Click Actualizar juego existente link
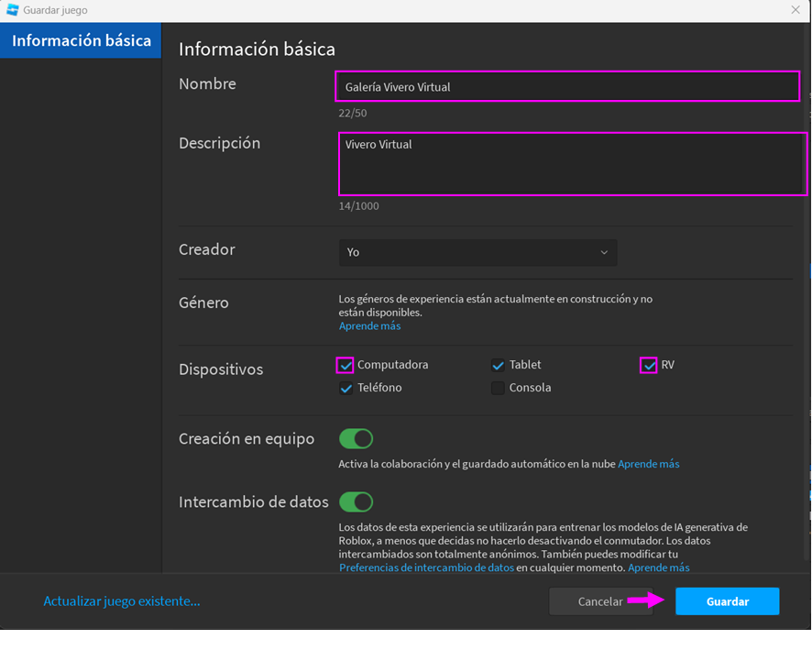This screenshot has width=812, height=650. (121, 601)
